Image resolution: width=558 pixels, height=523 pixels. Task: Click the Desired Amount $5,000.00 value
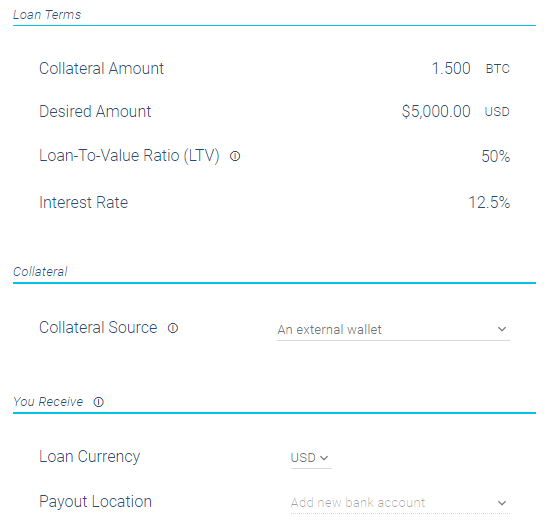coord(436,111)
